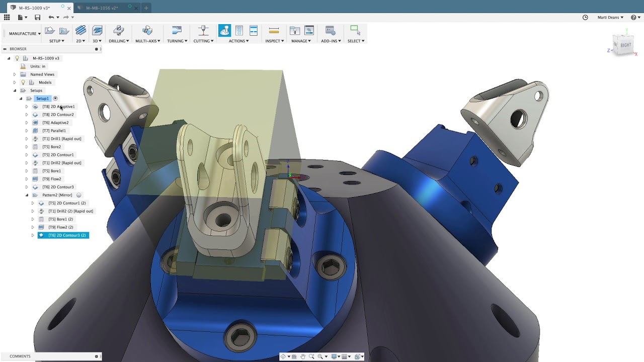Collapse the Setups tree node
Screen dimensions: 644x362
tap(15, 90)
